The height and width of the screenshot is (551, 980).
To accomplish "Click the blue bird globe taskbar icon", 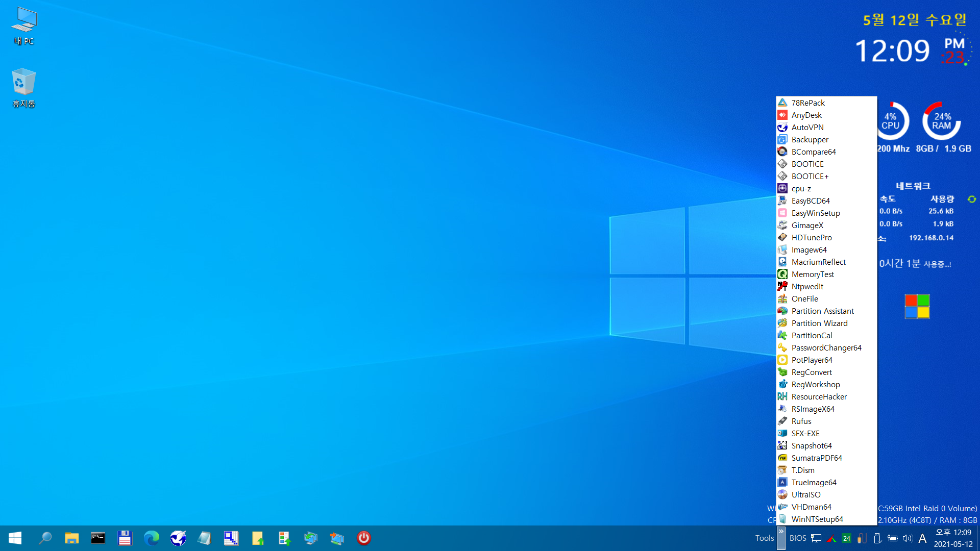I will tap(178, 538).
